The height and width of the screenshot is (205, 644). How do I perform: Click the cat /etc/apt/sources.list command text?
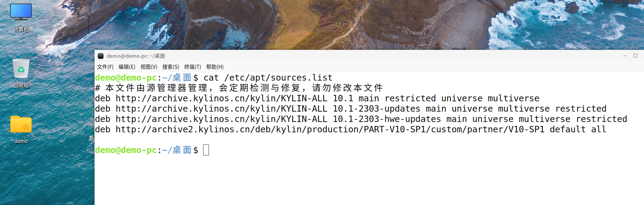268,78
